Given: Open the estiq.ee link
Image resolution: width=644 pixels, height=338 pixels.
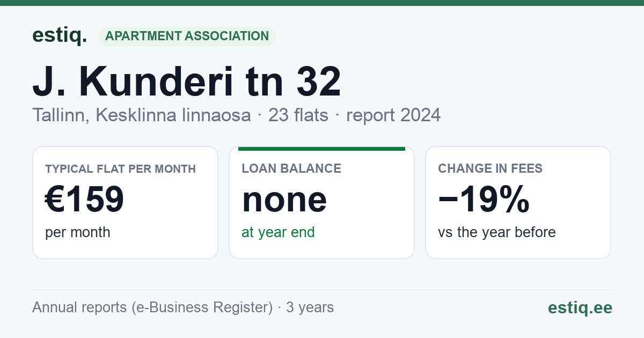Looking at the screenshot, I should pos(580,307).
